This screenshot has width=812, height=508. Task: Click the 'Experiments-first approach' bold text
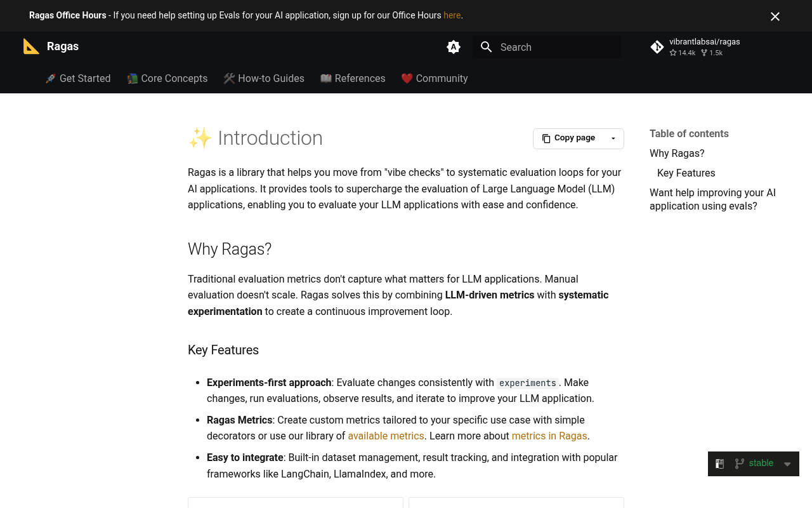pyautogui.click(x=269, y=382)
